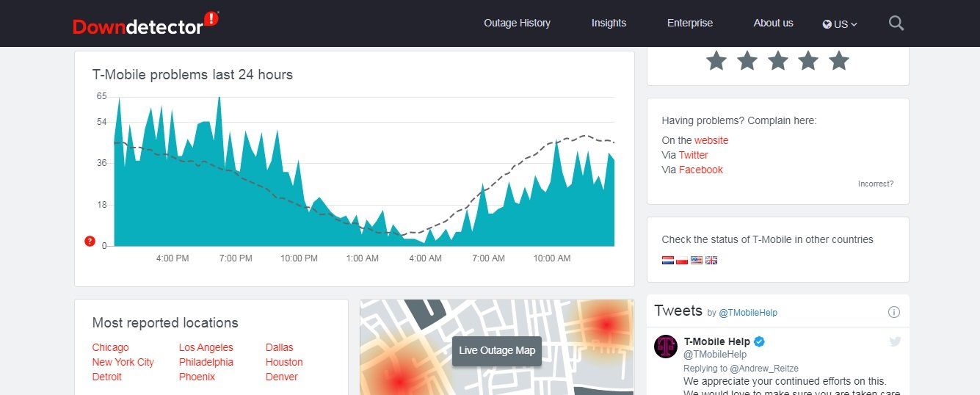Open Philadelphia location link

[206, 362]
